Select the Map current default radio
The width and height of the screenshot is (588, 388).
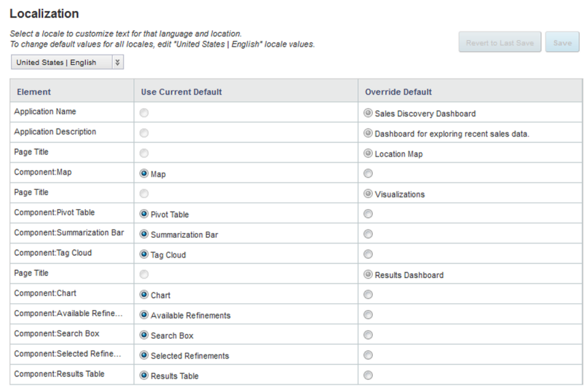144,174
